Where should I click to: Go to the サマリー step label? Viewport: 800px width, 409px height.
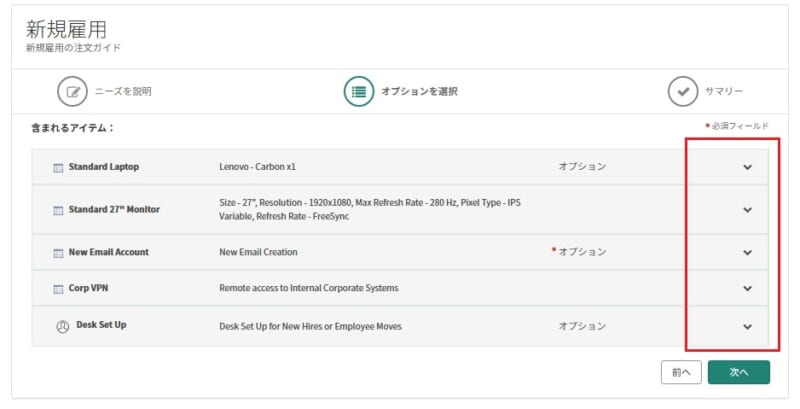tap(724, 91)
